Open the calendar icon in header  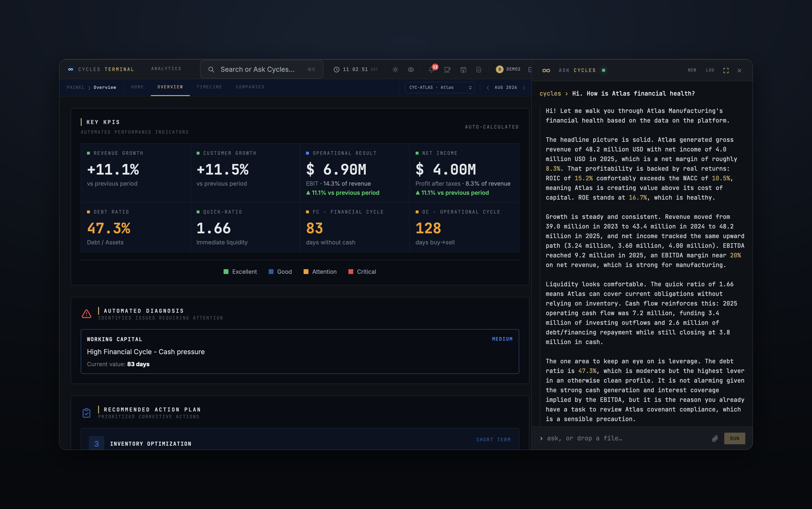click(463, 70)
